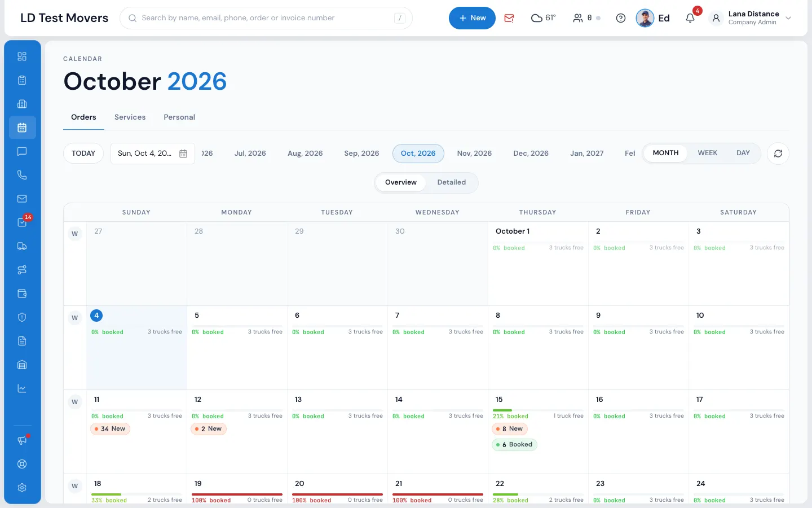This screenshot has height=508, width=812.
Task: Switch to the Personal tab
Action: [179, 117]
